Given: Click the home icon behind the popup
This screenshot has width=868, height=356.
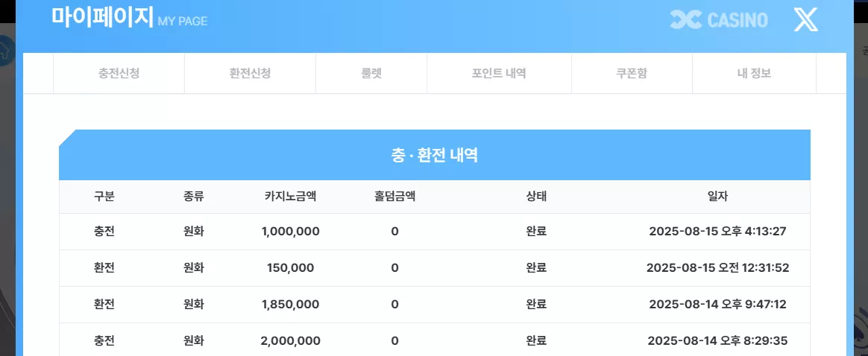Looking at the screenshot, I should pyautogui.click(x=5, y=51).
